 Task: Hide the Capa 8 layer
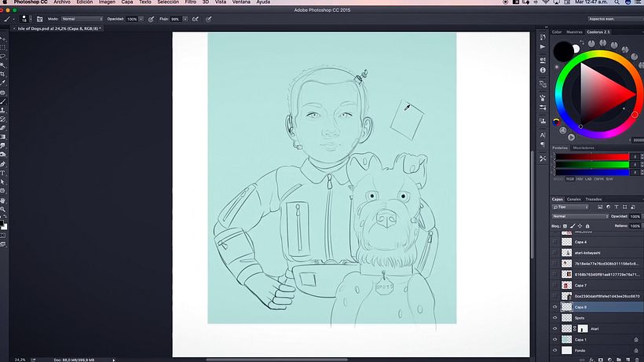tap(555, 307)
